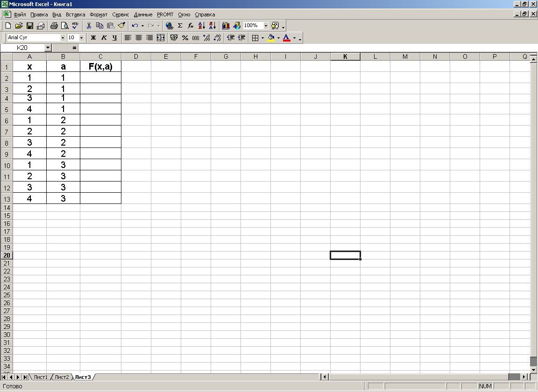Increase indent icon
This screenshot has width=538, height=392.
point(241,38)
